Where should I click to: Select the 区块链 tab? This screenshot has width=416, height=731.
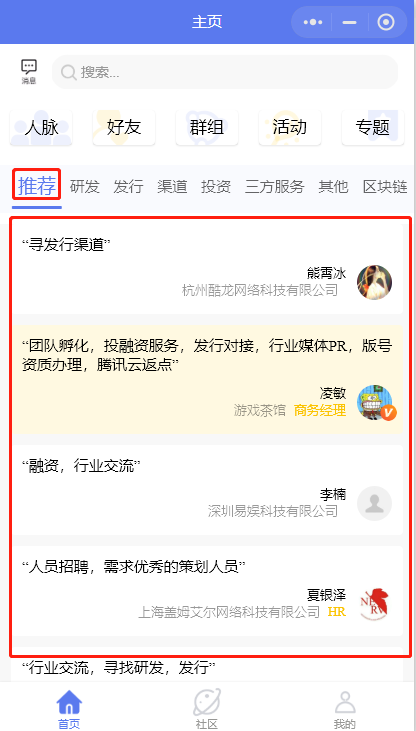tap(385, 186)
